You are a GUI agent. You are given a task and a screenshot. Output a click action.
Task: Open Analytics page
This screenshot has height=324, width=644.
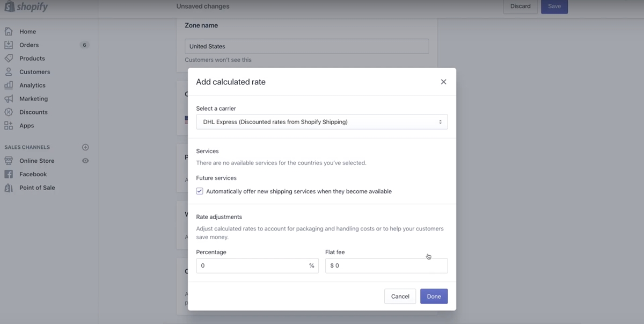tap(33, 85)
